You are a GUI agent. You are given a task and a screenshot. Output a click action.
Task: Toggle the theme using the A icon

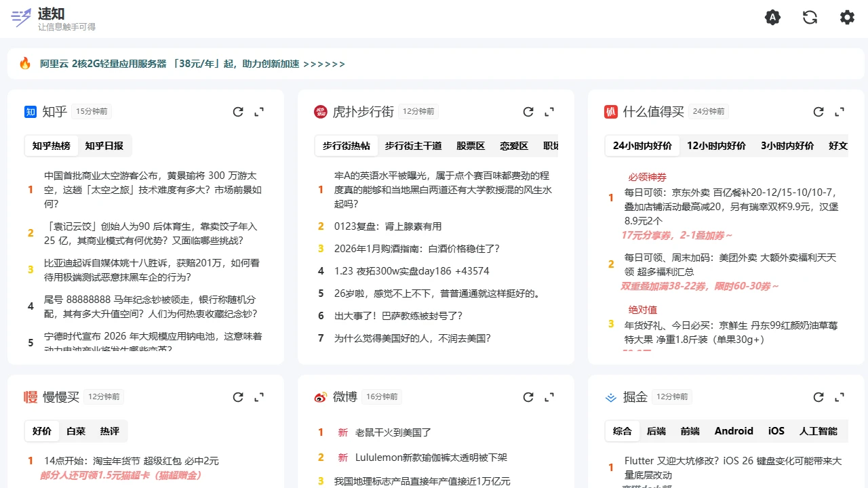(x=772, y=17)
